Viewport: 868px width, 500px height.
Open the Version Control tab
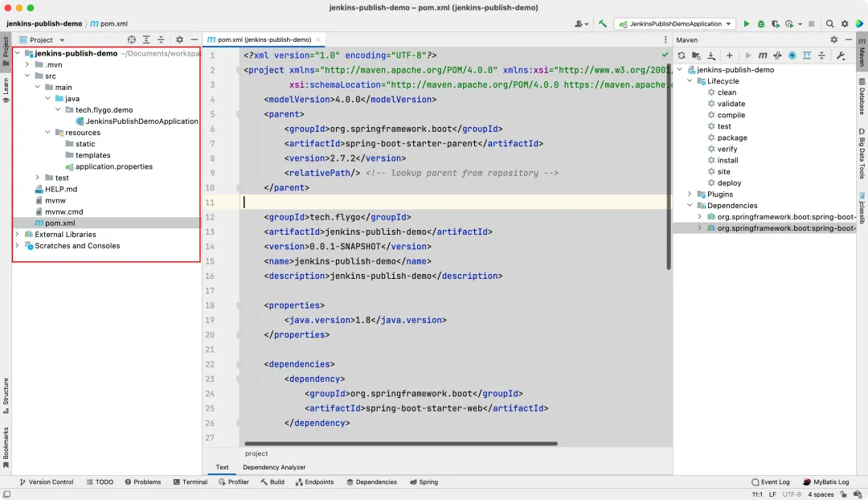point(46,482)
